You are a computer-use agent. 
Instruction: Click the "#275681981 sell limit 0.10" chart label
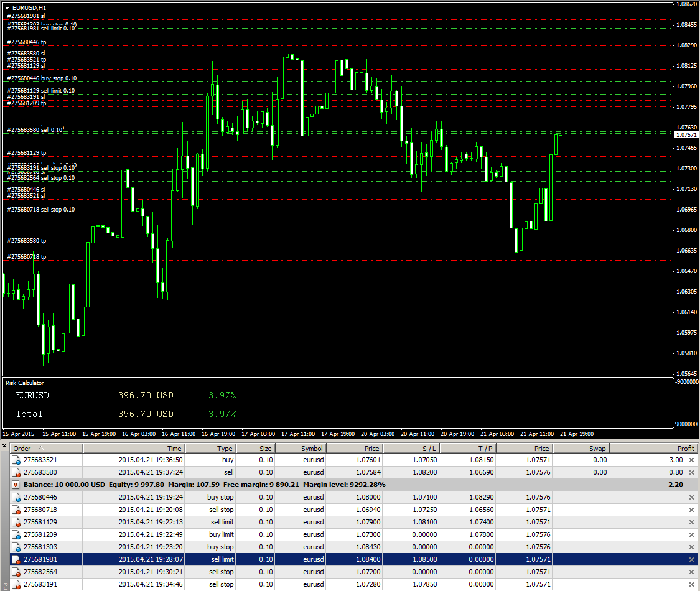(40, 29)
